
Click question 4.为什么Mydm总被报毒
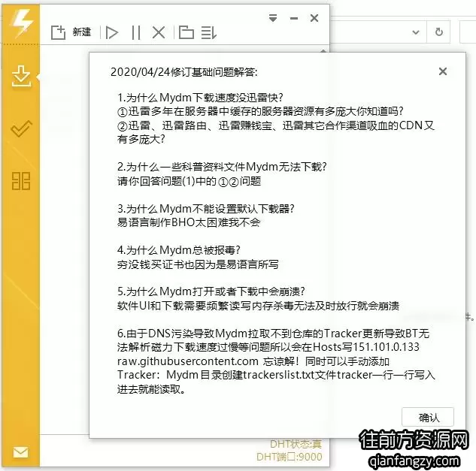point(179,250)
